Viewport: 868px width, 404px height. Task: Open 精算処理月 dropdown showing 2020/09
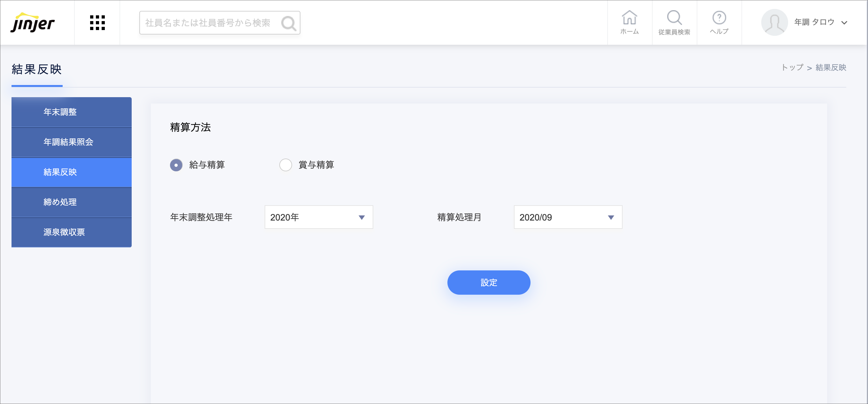(568, 217)
